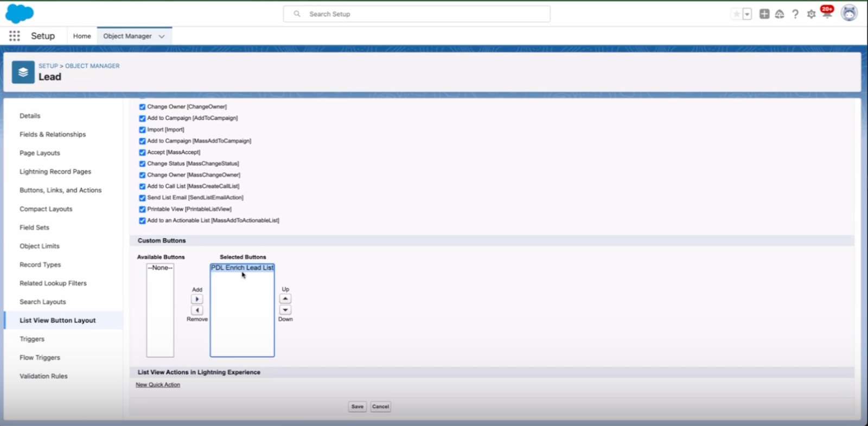Viewport: 868px width, 426px height.
Task: Open Field Sets section
Action: [x=34, y=227]
